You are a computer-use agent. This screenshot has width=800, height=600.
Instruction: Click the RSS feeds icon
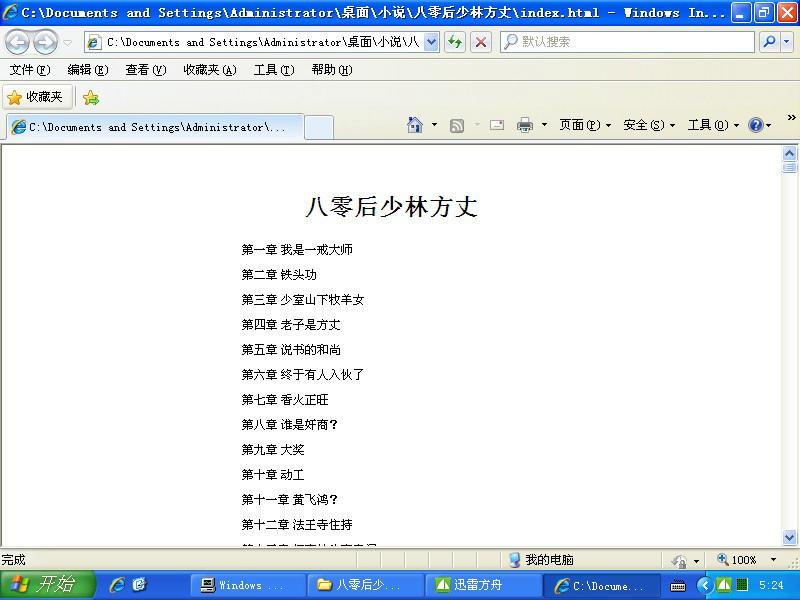457,125
